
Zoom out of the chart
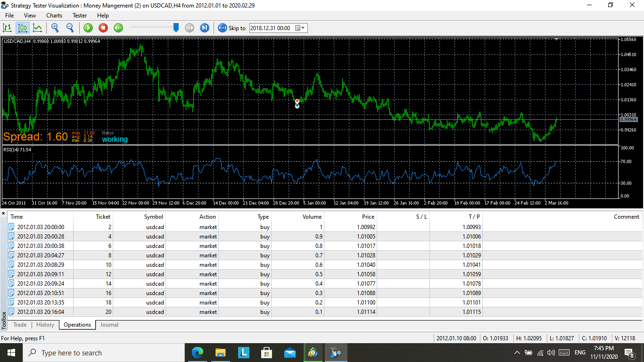(x=70, y=28)
